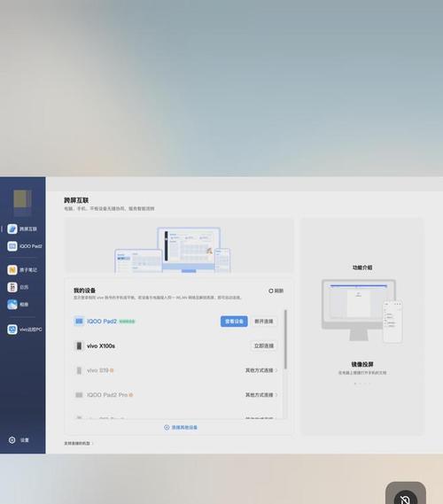443x504 pixels.
Task: Expand 其他方式连接 for iQOO Pad2 Pro
Action: point(261,395)
